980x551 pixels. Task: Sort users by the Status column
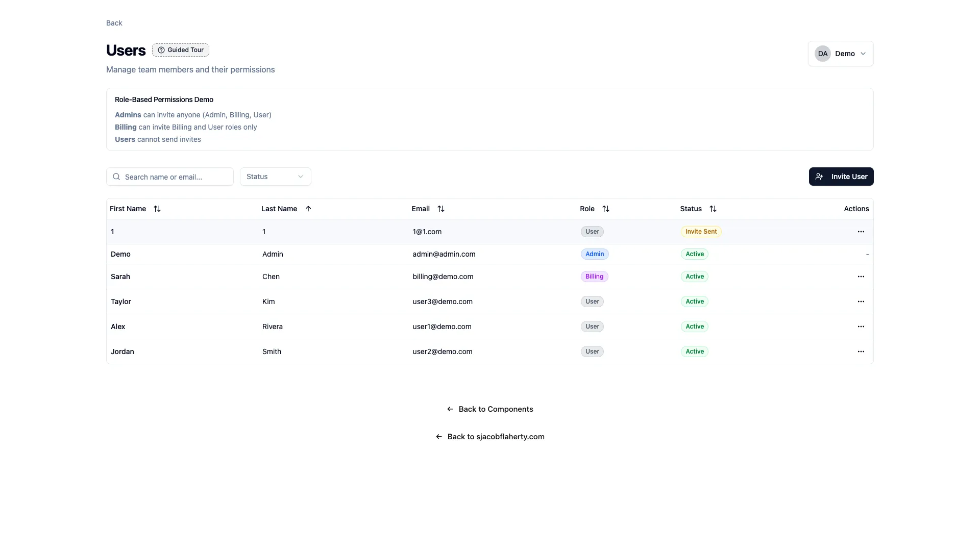tap(713, 209)
